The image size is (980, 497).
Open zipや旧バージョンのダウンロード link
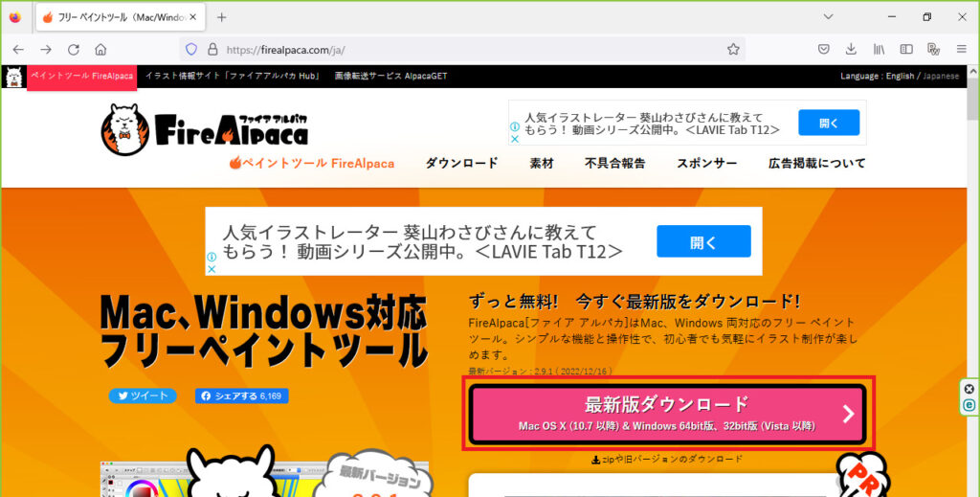[667, 459]
